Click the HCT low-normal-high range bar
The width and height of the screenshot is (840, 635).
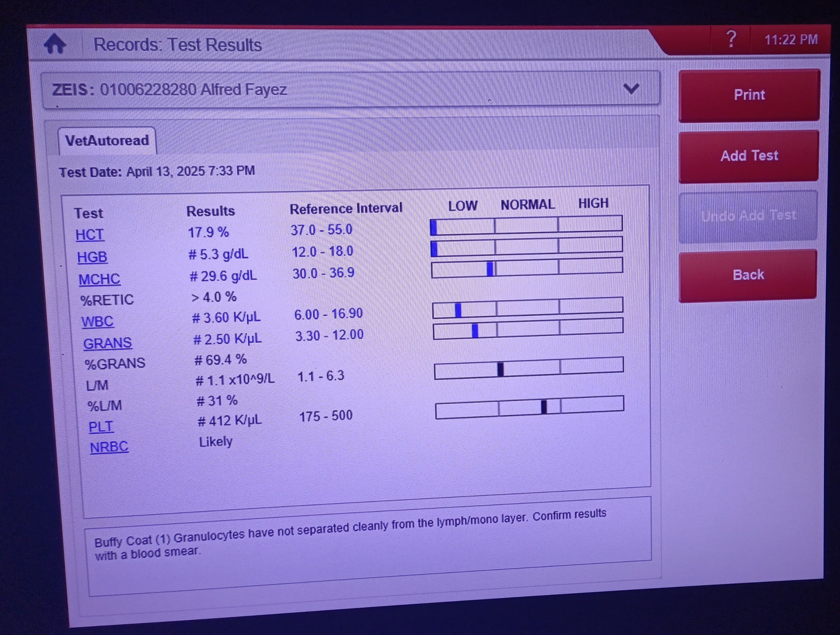(526, 225)
